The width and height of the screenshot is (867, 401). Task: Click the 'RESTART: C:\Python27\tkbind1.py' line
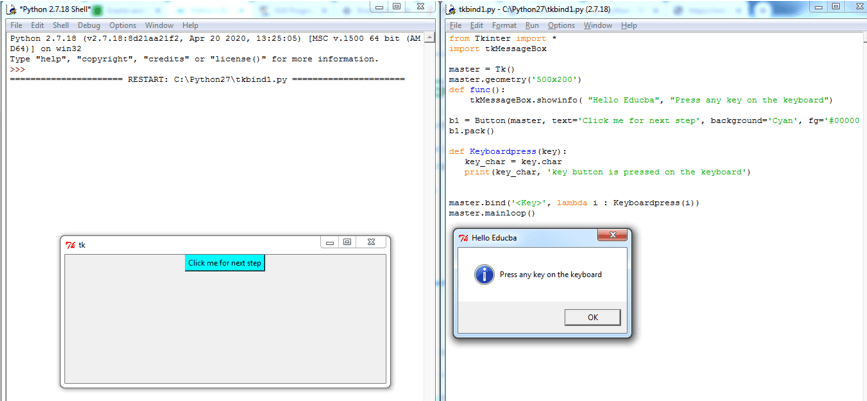pyautogui.click(x=207, y=79)
